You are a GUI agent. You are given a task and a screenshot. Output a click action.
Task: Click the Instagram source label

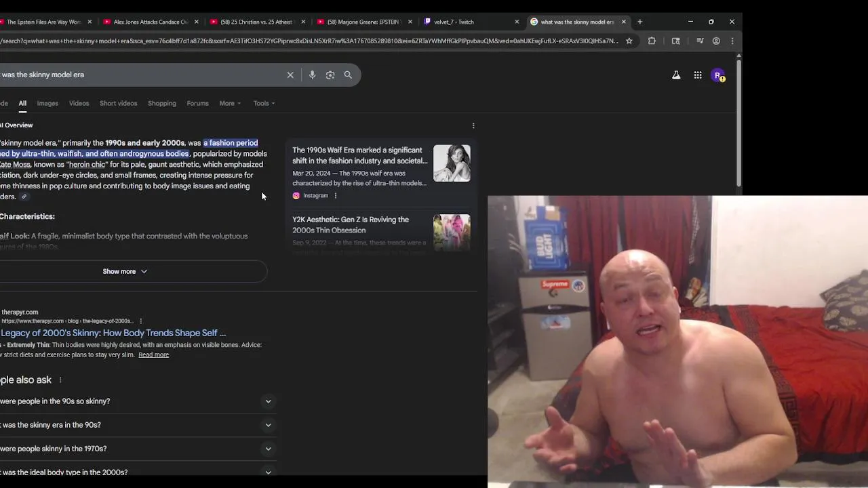(315, 196)
